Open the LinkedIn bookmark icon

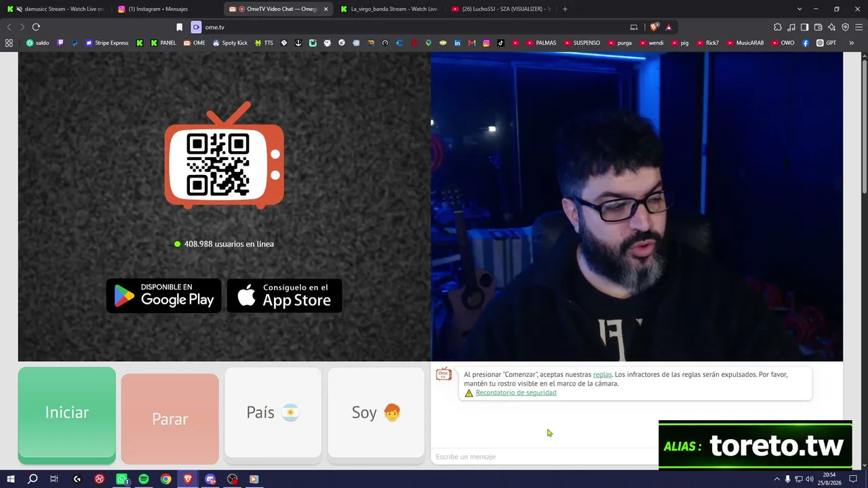tap(458, 43)
